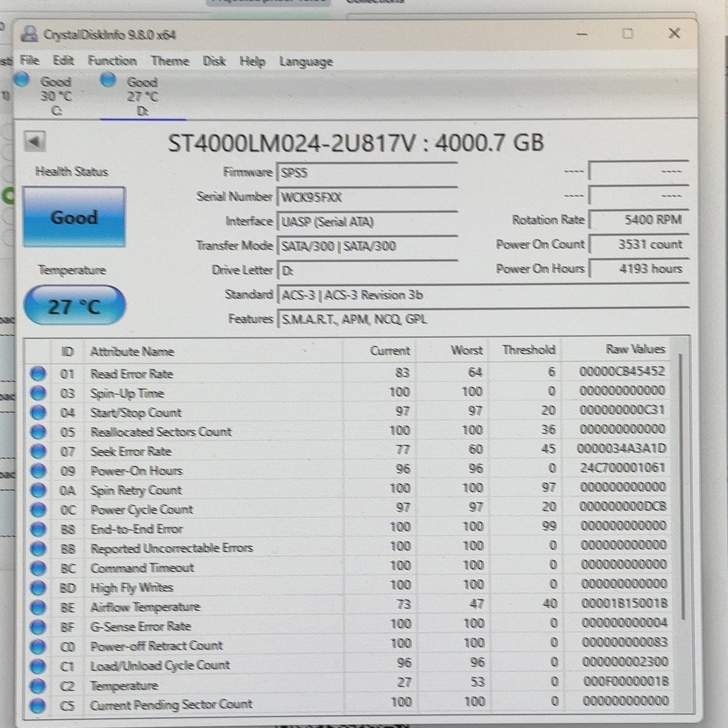This screenshot has height=728, width=728.
Task: Click status dot for Reallocated Sectors Count
Action: tap(38, 432)
